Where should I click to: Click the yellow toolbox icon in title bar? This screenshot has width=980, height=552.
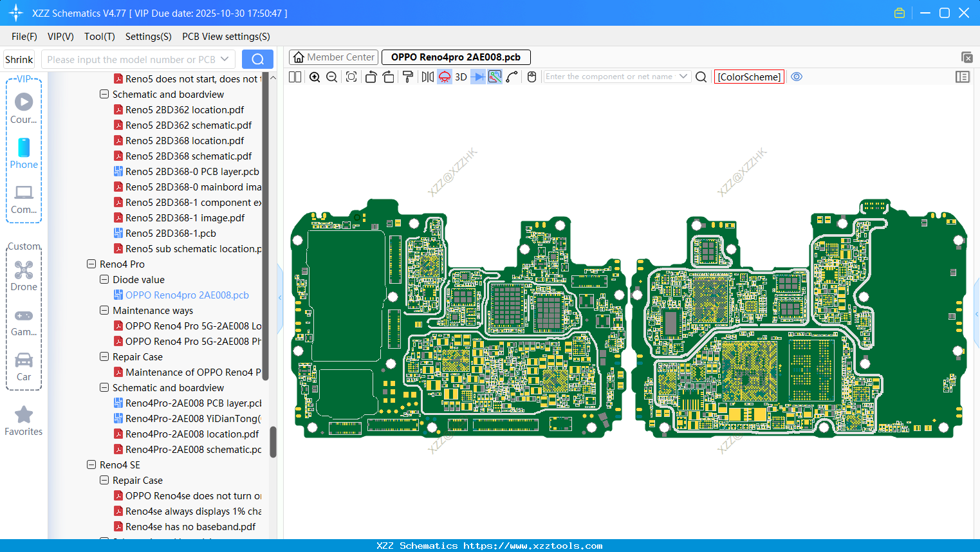pos(900,13)
